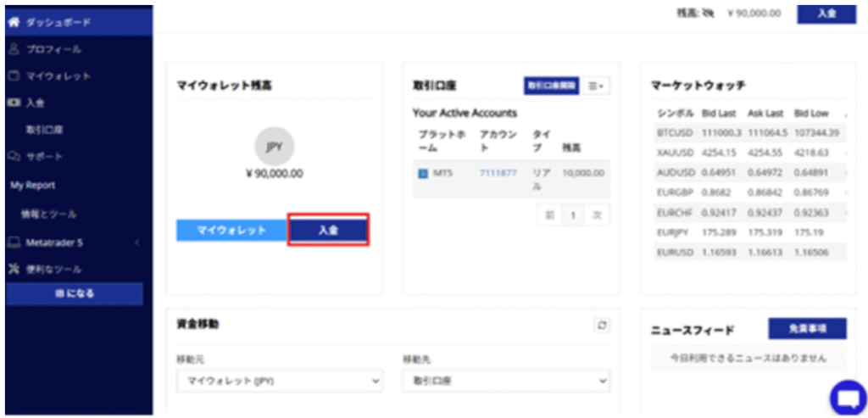This screenshot has height=418, width=868.
Task: Click the light blue マイウォレット button
Action: click(x=231, y=231)
